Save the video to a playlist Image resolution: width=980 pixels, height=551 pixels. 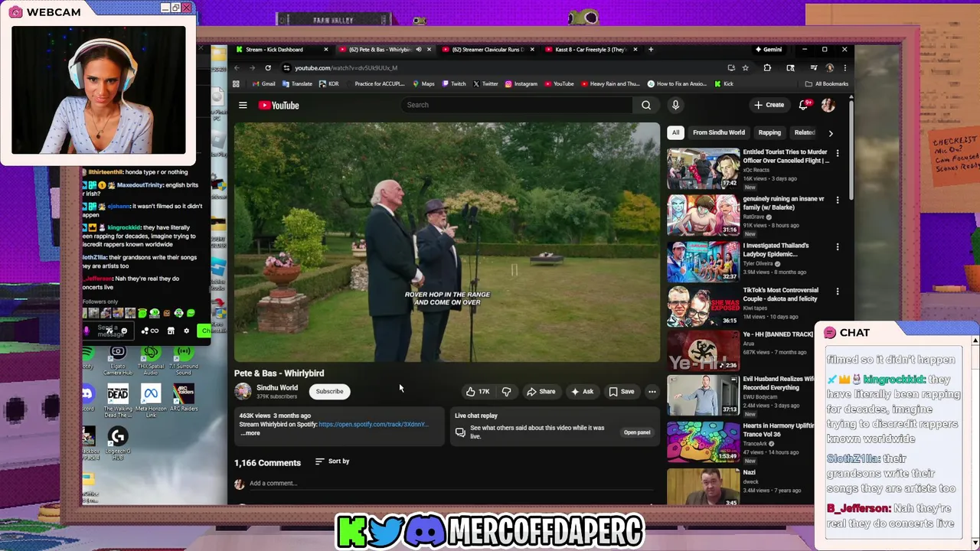[x=622, y=391]
